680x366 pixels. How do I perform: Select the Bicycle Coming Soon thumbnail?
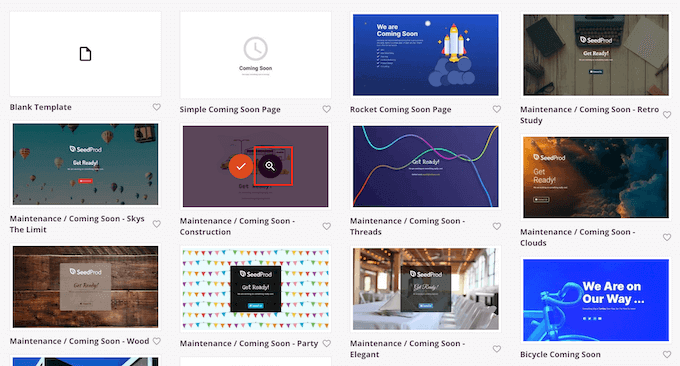click(596, 300)
